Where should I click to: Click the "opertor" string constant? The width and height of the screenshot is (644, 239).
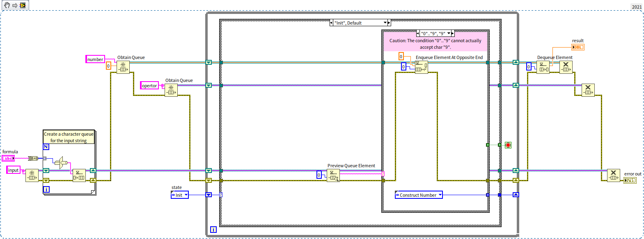[149, 86]
